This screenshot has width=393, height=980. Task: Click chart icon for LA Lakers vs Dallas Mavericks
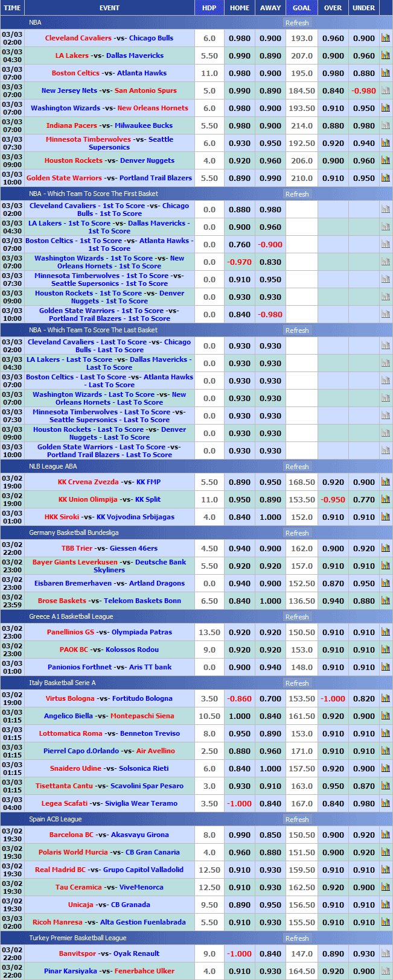click(x=385, y=55)
